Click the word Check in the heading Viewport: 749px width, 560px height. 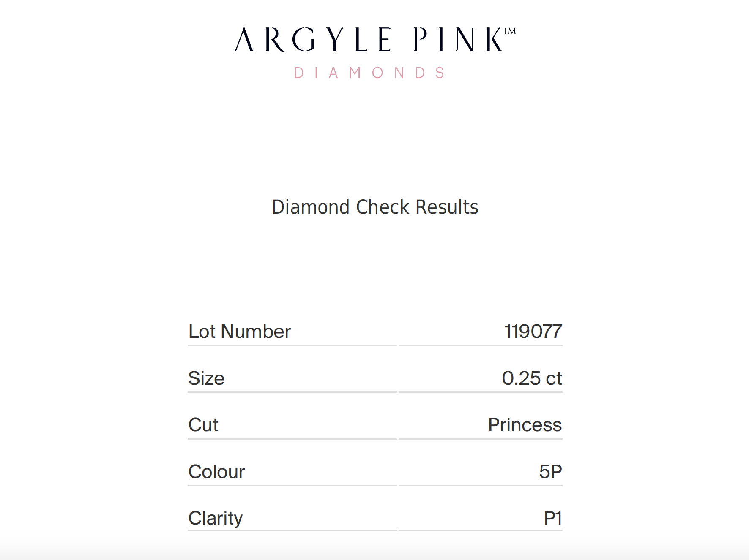pos(383,207)
